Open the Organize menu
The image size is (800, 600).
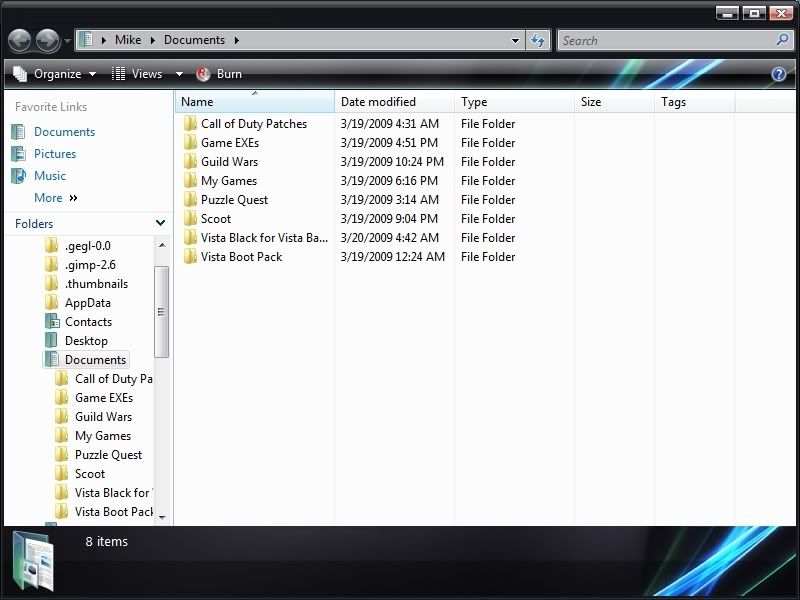click(x=55, y=74)
